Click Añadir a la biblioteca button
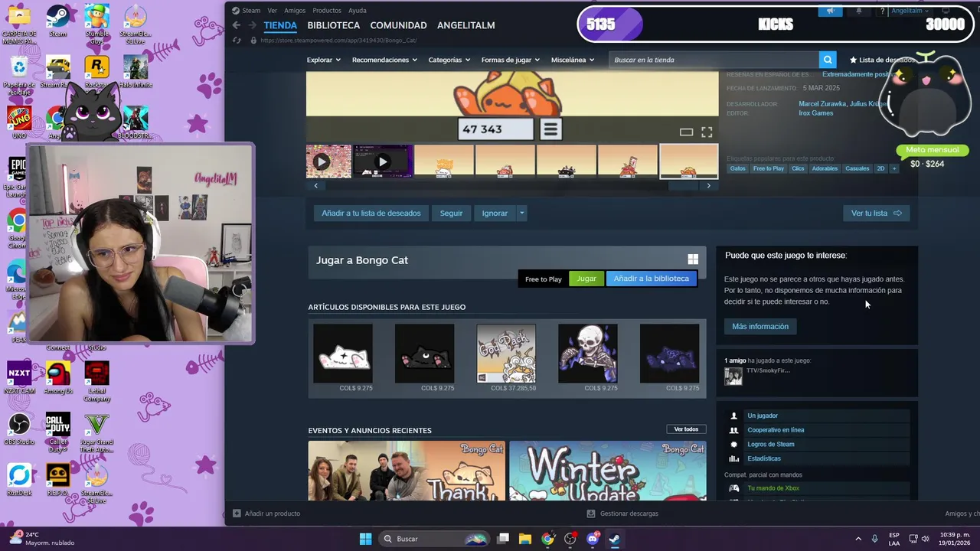980x551 pixels. [652, 279]
